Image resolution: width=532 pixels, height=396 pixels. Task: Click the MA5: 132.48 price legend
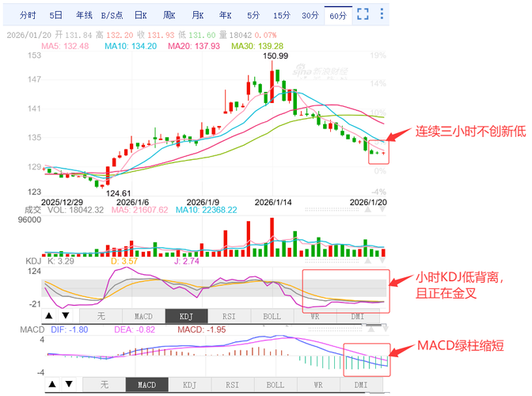click(x=65, y=46)
